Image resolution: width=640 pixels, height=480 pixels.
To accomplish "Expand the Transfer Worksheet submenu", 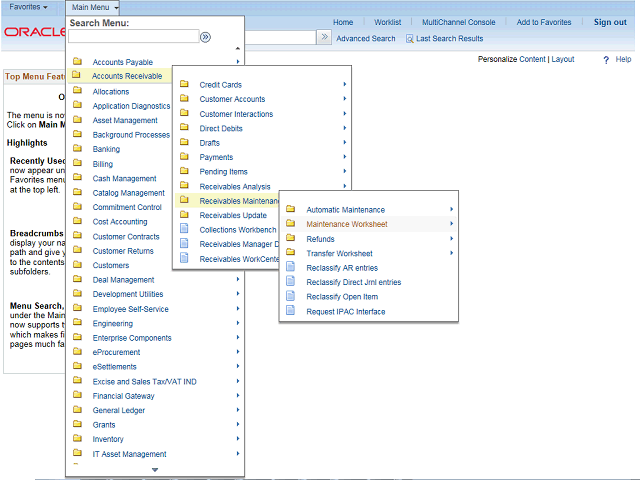I will coord(339,253).
